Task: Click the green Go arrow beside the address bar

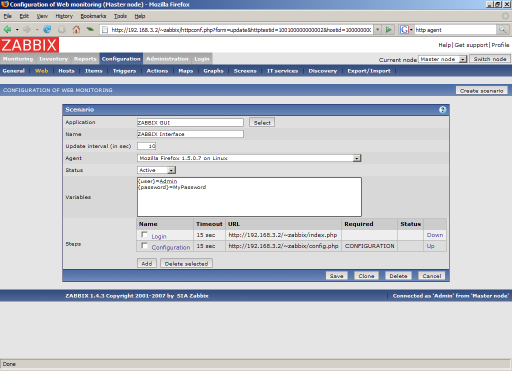Action: click(x=388, y=30)
